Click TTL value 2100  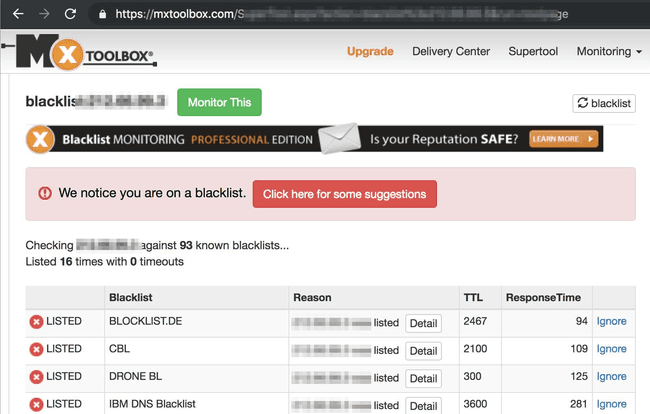point(475,349)
